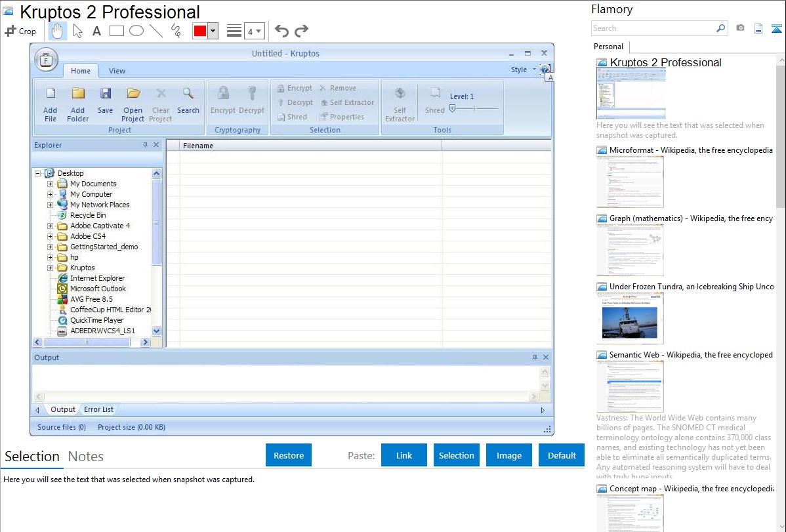Click the Flamory camera snapshot icon

tap(740, 28)
